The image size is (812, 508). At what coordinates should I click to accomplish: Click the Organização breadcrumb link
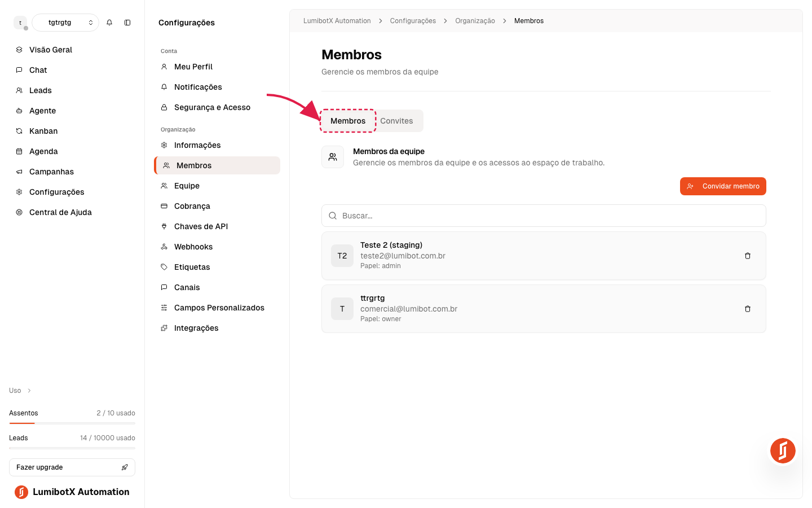point(475,21)
